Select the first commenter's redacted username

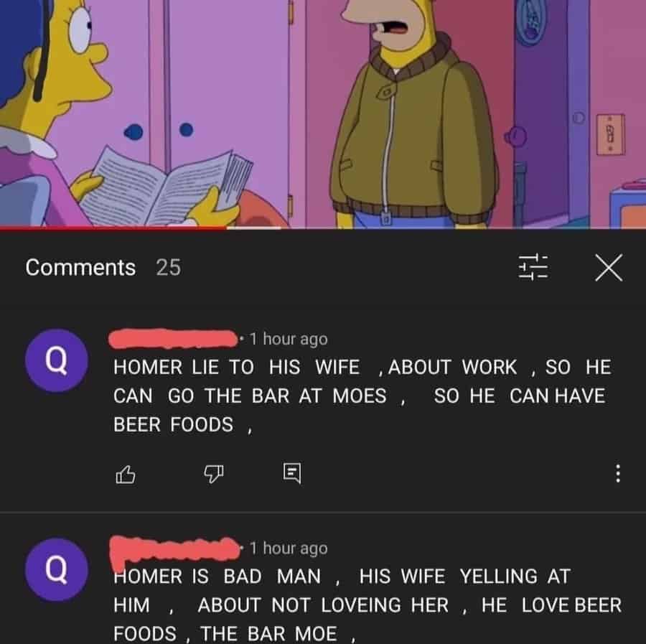point(173,339)
